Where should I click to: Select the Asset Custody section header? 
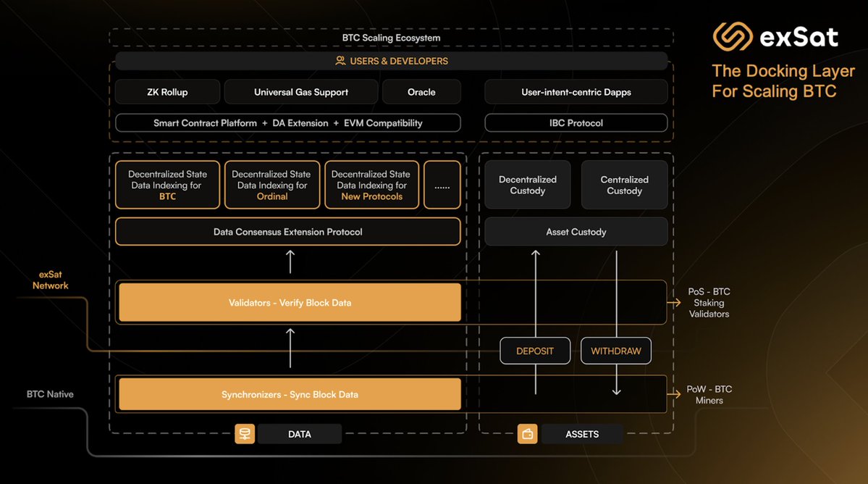click(x=576, y=231)
